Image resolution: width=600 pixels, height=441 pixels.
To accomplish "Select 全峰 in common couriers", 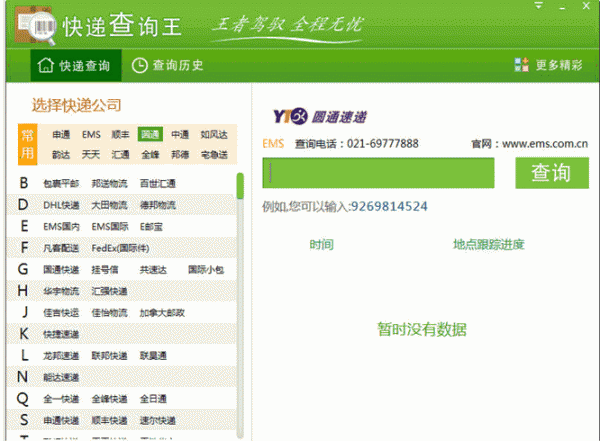I will pyautogui.click(x=150, y=154).
